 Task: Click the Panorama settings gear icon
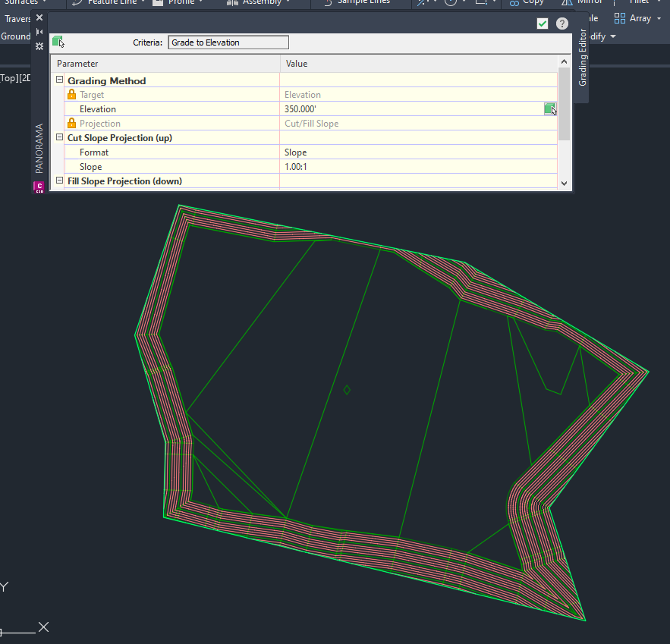click(x=38, y=46)
